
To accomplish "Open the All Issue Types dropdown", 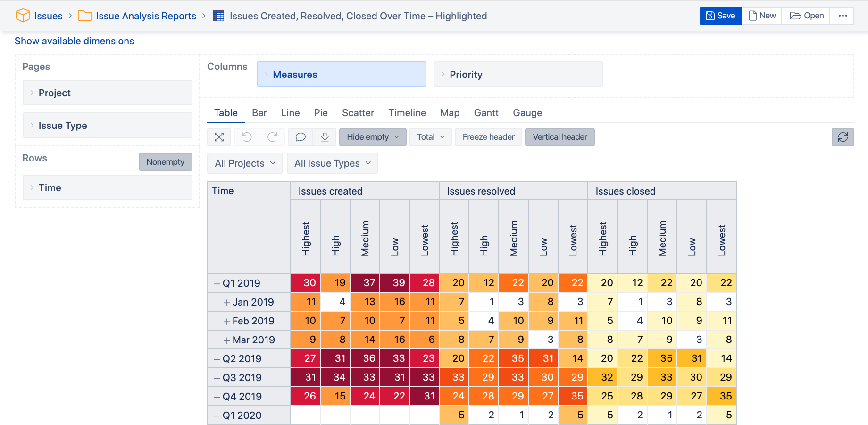I will point(332,163).
